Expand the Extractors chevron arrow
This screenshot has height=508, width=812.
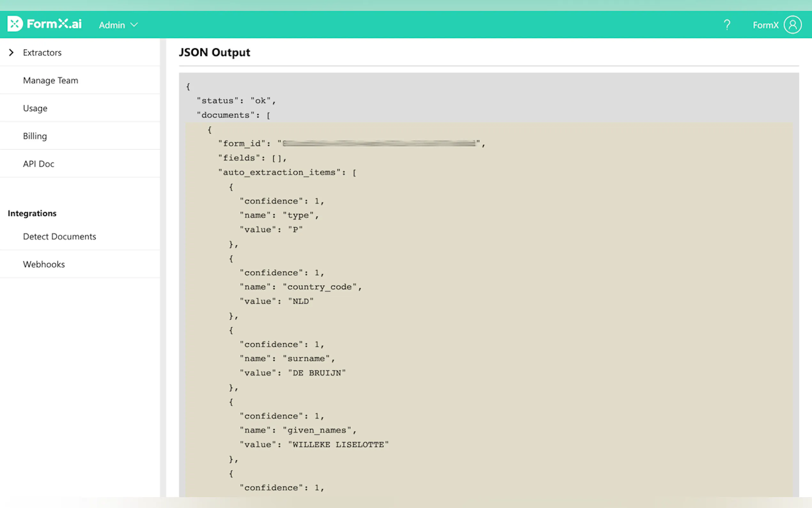[x=11, y=52]
